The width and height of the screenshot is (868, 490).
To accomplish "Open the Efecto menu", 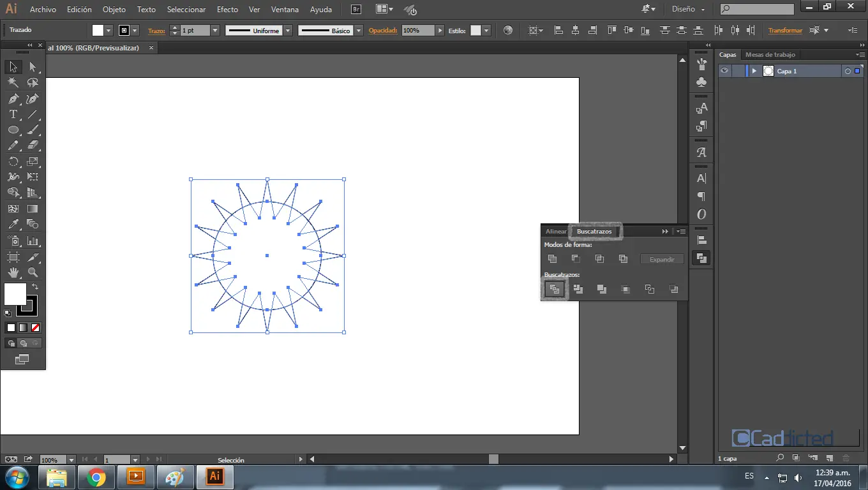I will click(227, 10).
